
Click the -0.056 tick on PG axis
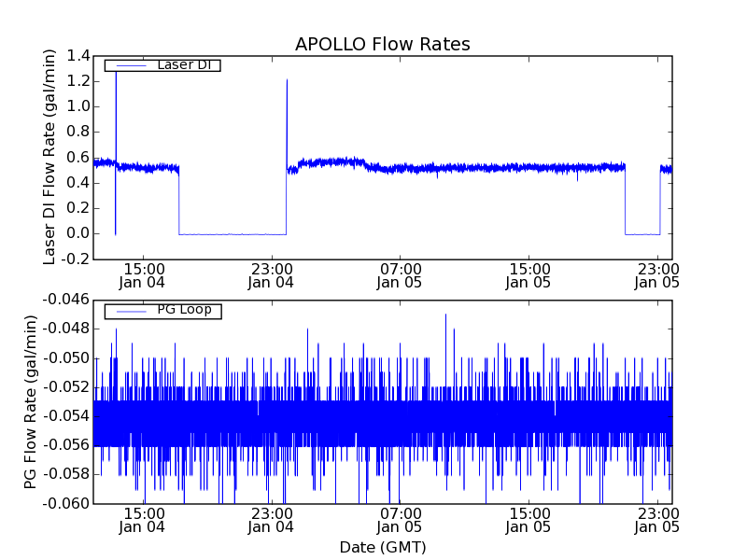[x=66, y=445]
